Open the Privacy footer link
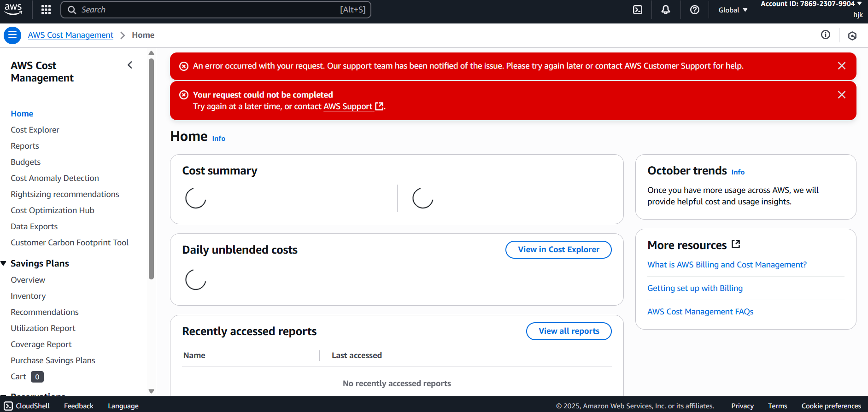868x412 pixels. (742, 406)
